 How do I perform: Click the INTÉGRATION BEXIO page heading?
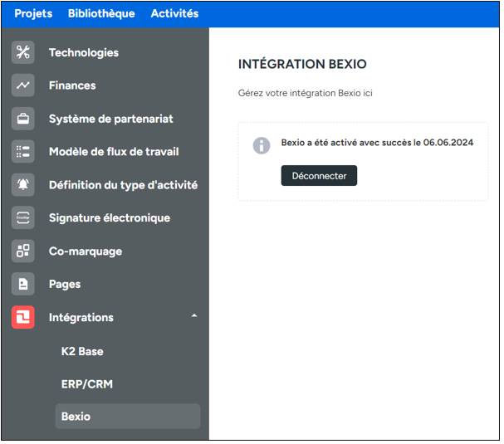[302, 64]
